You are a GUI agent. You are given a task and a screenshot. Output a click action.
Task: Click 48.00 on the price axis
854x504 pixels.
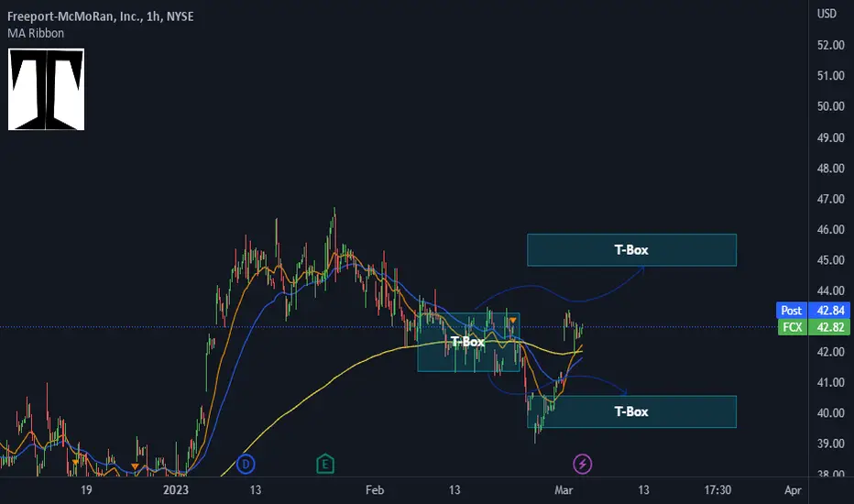click(x=830, y=169)
